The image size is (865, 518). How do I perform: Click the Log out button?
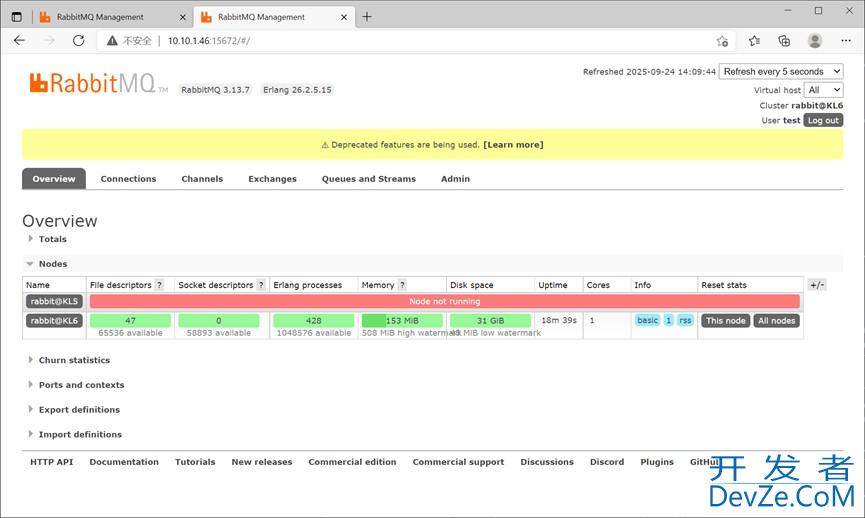coord(823,120)
